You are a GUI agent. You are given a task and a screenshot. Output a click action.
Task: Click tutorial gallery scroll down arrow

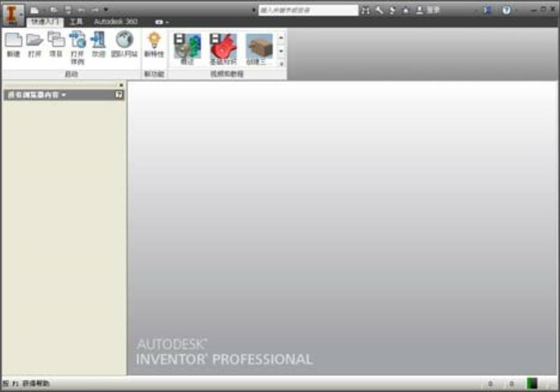(x=281, y=51)
